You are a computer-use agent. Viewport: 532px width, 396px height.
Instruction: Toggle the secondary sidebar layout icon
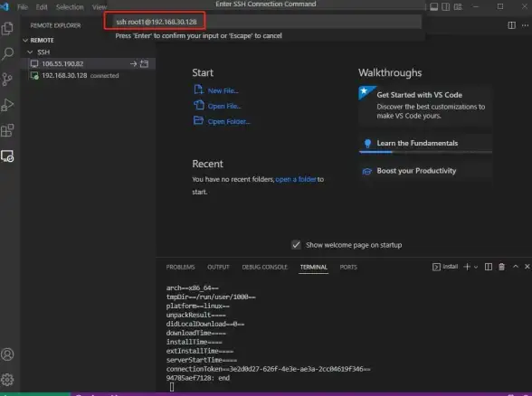(446, 7)
